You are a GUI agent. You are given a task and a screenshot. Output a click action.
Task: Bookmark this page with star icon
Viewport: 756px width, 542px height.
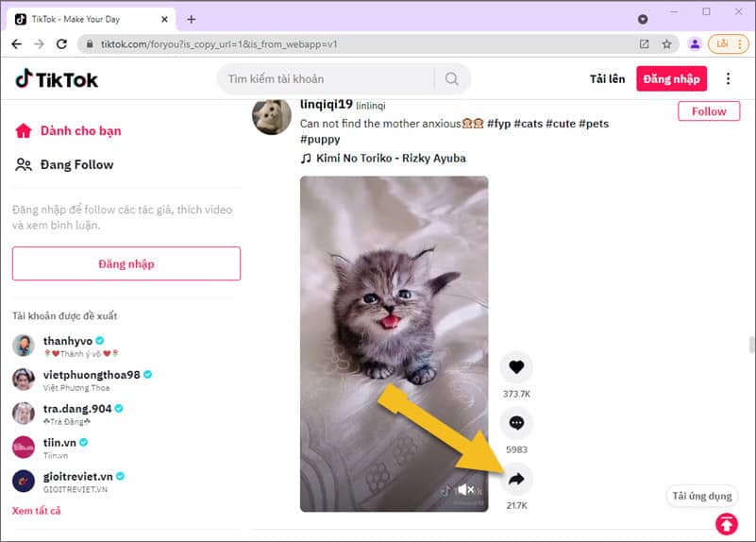(x=666, y=43)
